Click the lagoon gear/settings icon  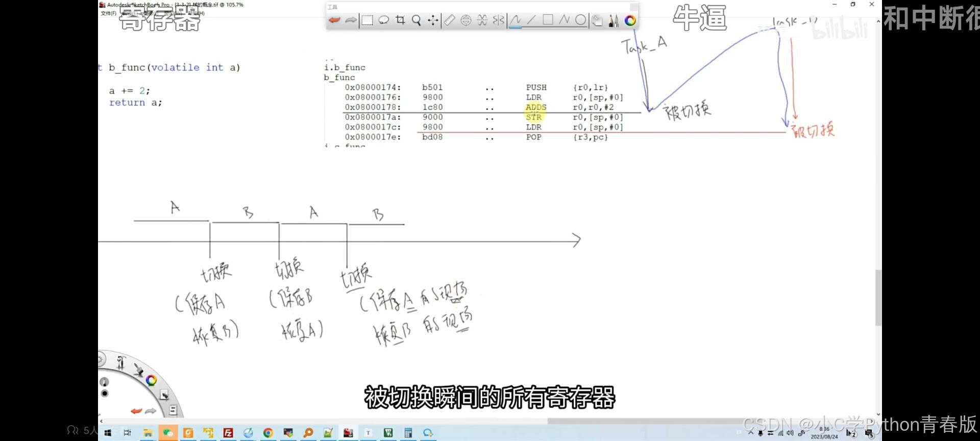[101, 360]
